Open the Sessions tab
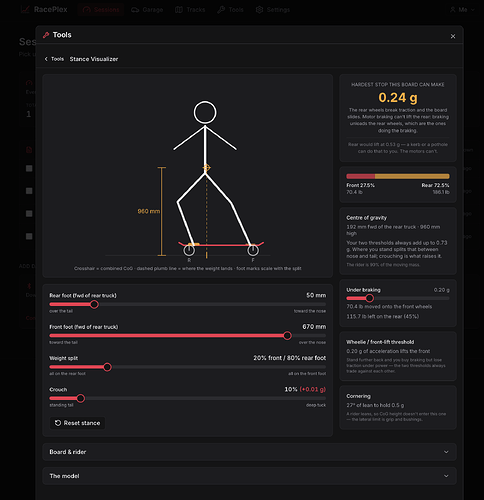 (101, 10)
